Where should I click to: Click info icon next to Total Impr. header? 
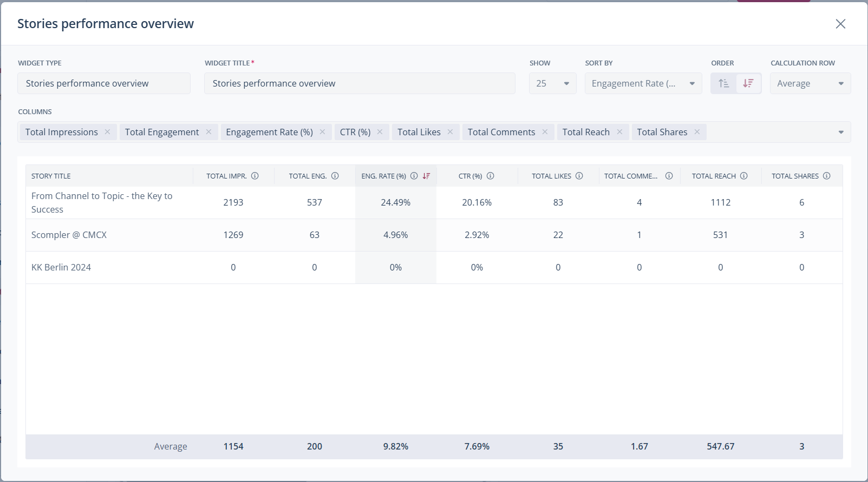pyautogui.click(x=254, y=176)
